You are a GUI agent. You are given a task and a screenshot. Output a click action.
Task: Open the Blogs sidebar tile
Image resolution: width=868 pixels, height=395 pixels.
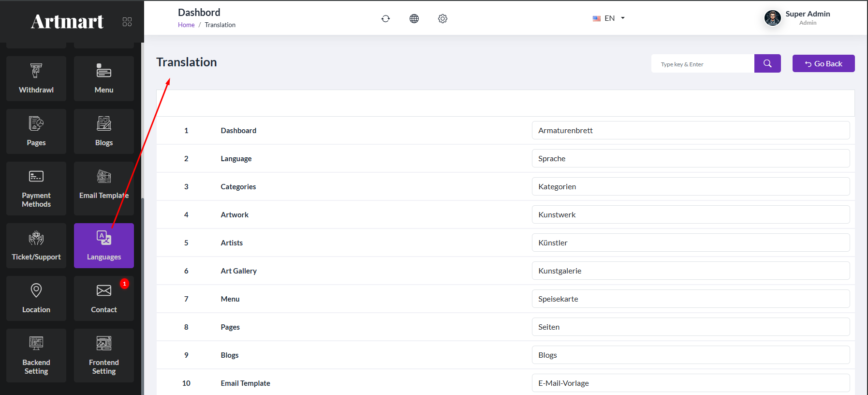click(104, 131)
